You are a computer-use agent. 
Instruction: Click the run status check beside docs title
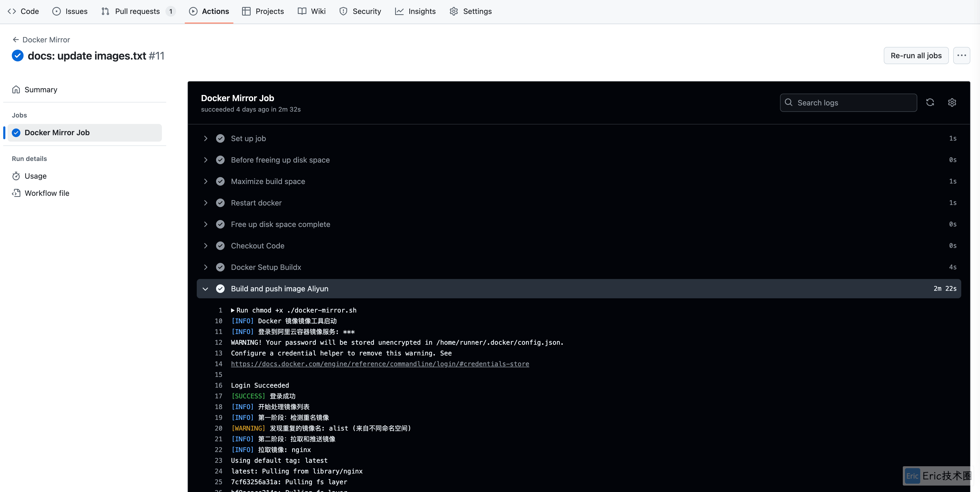17,56
